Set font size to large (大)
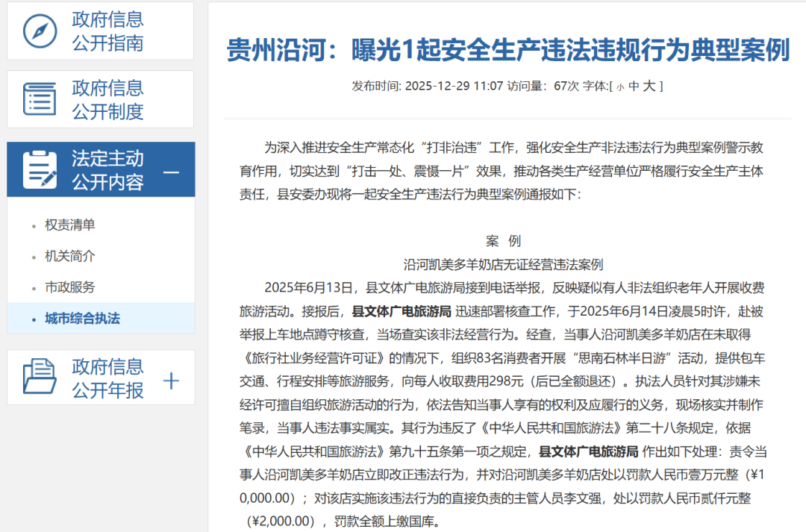This screenshot has width=806, height=532. [x=650, y=86]
